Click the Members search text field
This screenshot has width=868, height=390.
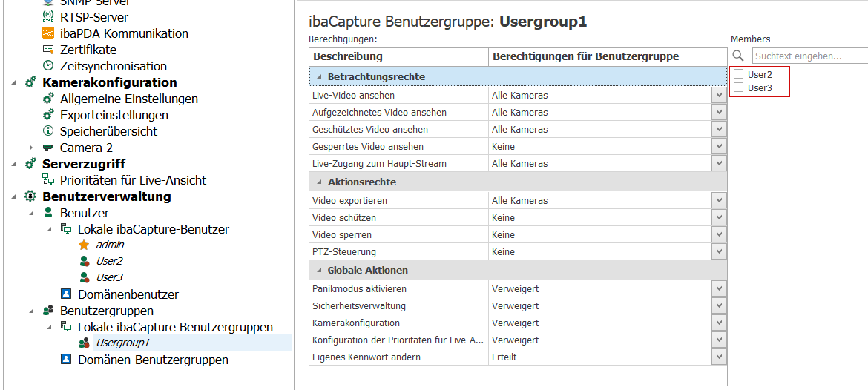click(809, 56)
